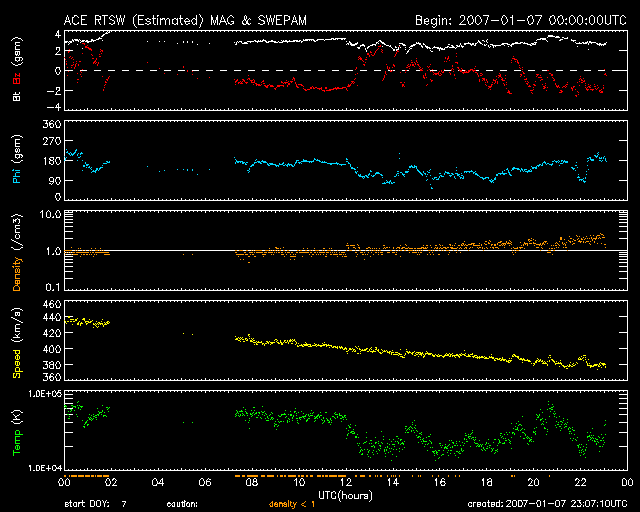Click the '16' hour label on the time axis

point(440,482)
